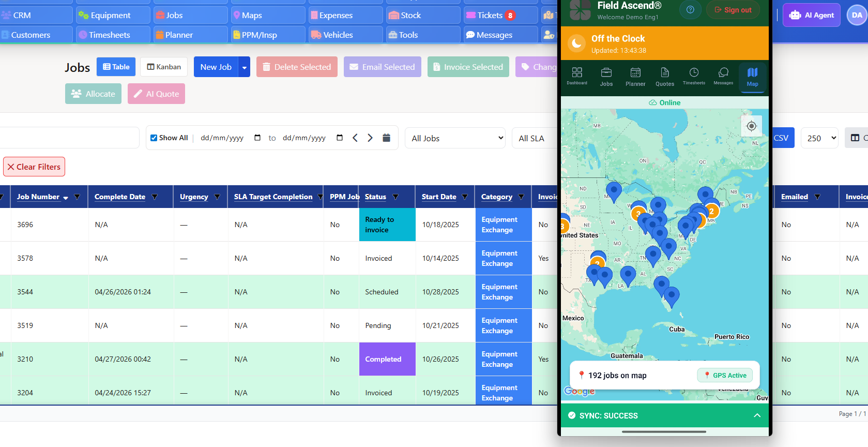Open the All SLA filter dropdown

tap(535, 138)
